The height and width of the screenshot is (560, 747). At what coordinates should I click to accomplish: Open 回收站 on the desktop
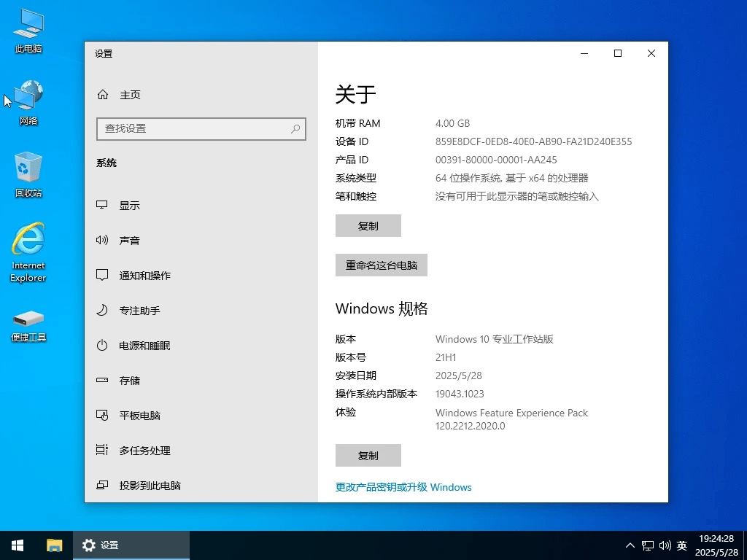(x=28, y=173)
